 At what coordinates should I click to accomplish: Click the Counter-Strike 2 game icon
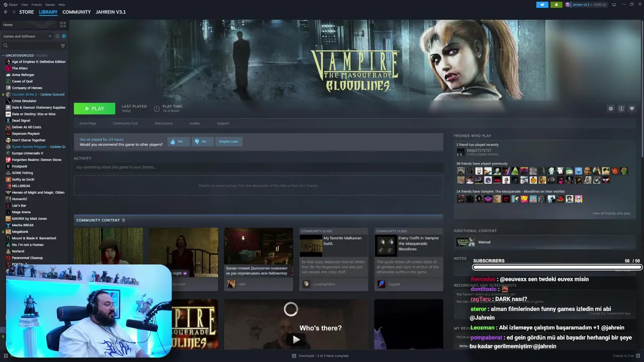[x=8, y=95]
